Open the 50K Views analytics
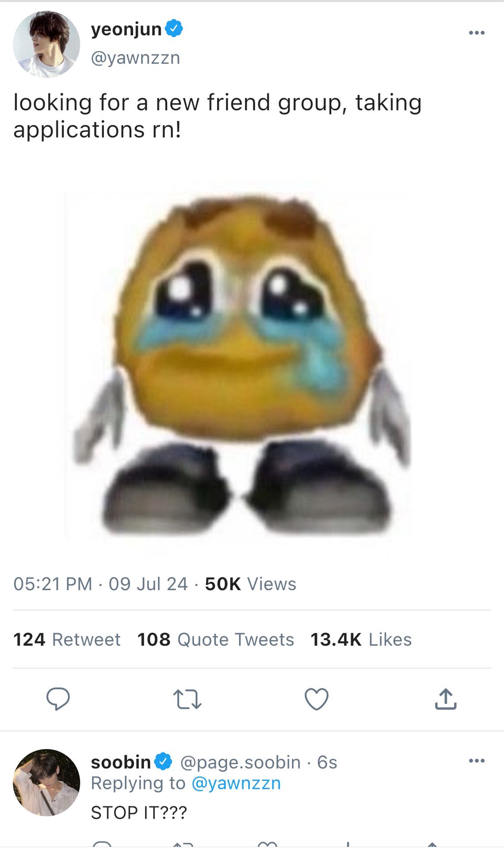This screenshot has height=849, width=504. 250,584
